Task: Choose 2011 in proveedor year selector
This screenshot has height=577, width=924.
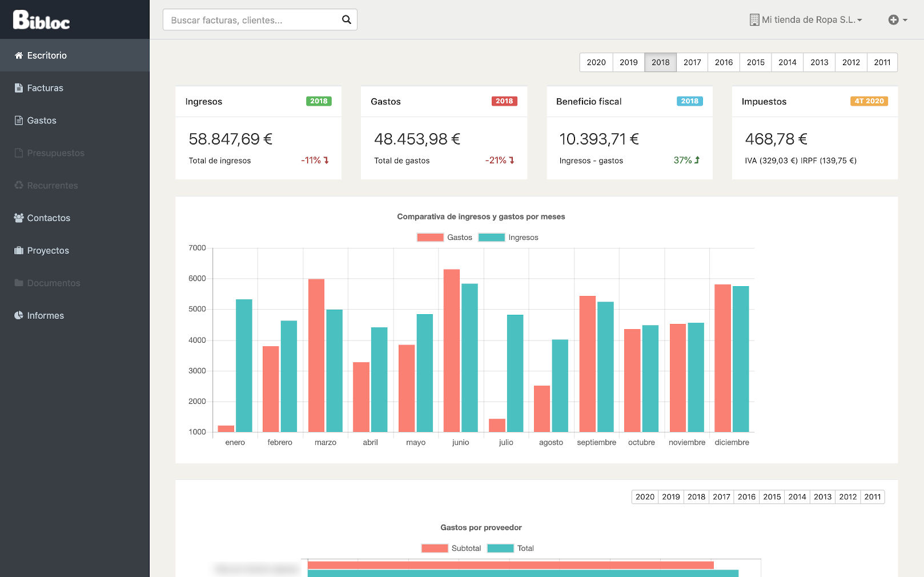Action: pyautogui.click(x=873, y=497)
